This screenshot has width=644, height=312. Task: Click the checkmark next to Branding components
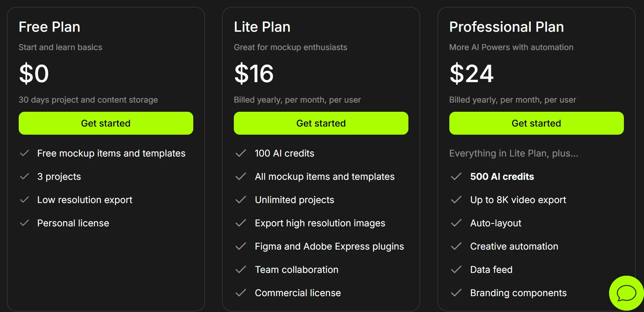456,293
